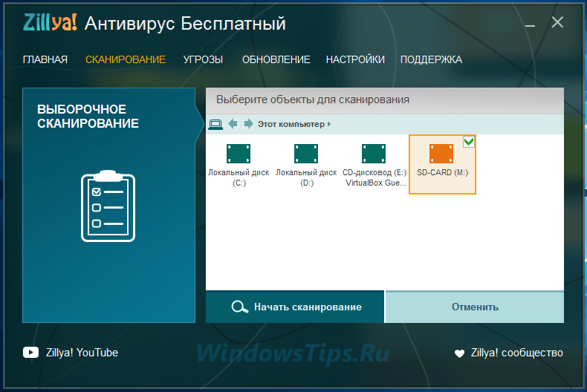Click the Локальный диск (D:) label
This screenshot has height=392, width=587.
[x=306, y=177]
